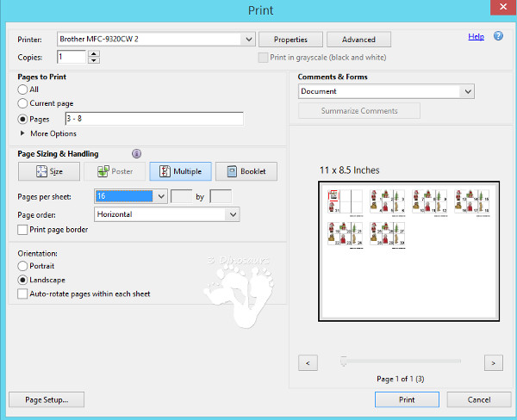Go to the previous preview page arrow

pos(308,362)
